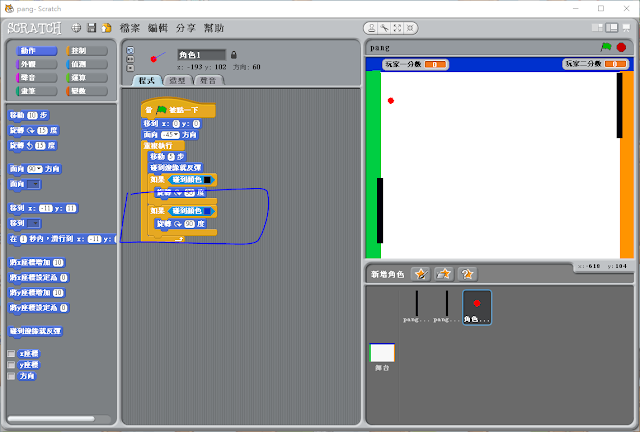
Task: Toggle the x座標 stage monitor checkbox
Action: pos(11,354)
